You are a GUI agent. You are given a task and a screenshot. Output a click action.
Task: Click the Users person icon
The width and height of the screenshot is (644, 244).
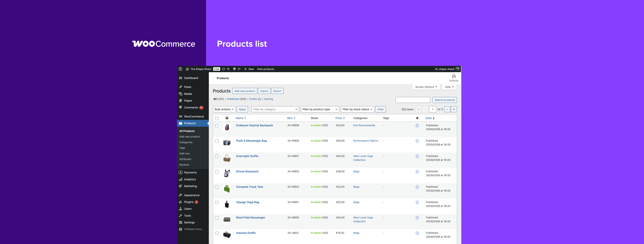(181, 209)
